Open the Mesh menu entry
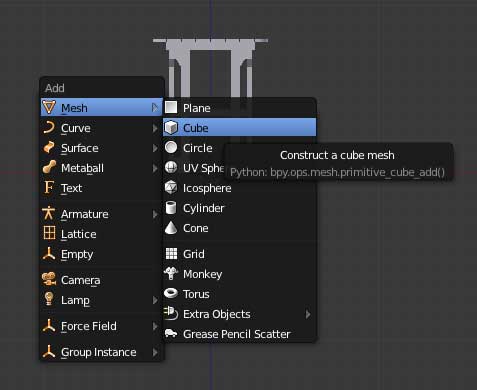This screenshot has width=477, height=390. 101,107
